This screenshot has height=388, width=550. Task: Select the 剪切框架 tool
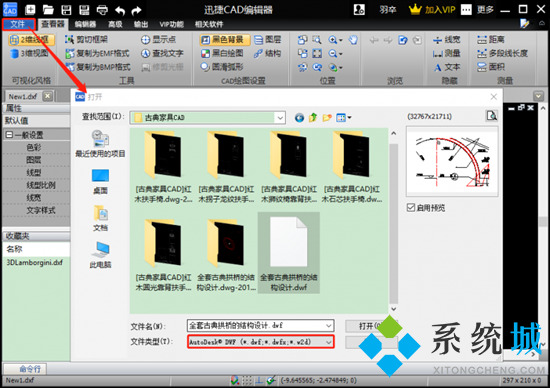pos(86,39)
